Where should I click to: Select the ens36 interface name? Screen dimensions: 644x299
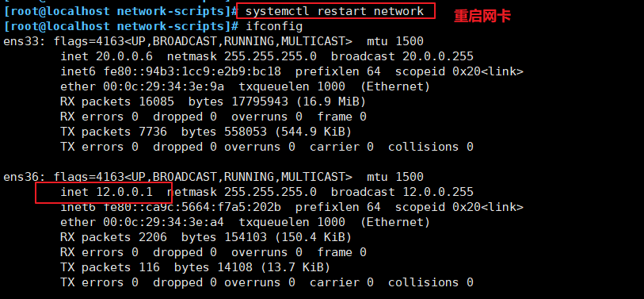coord(25,178)
